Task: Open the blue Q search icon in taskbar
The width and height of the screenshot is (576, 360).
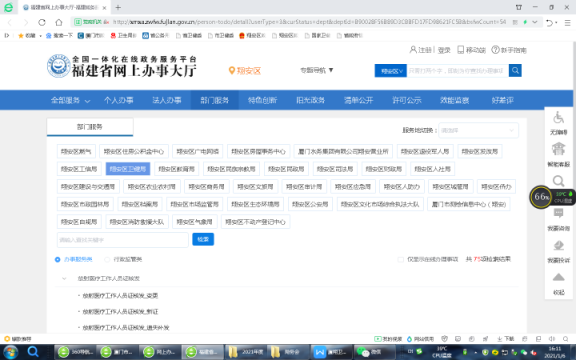Action: (x=33, y=352)
